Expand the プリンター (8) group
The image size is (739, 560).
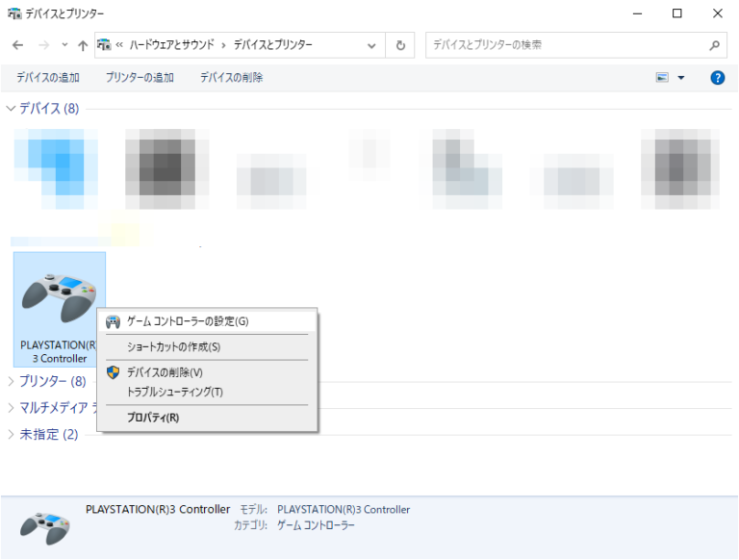coord(11,381)
